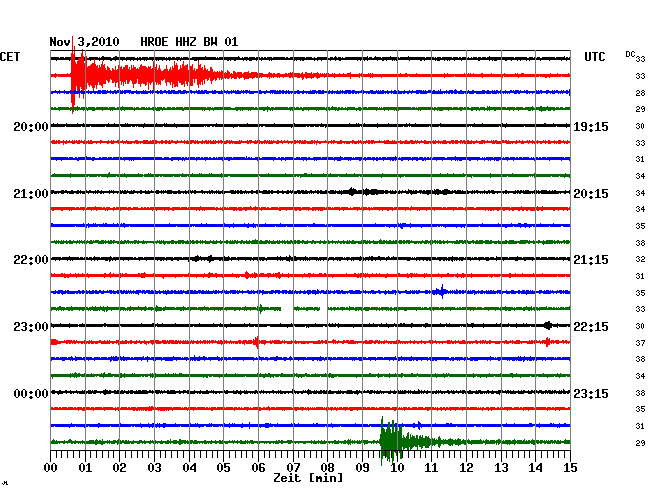The image size is (650, 494).
Task: Select the "14" minute tick label
Action: click(536, 468)
